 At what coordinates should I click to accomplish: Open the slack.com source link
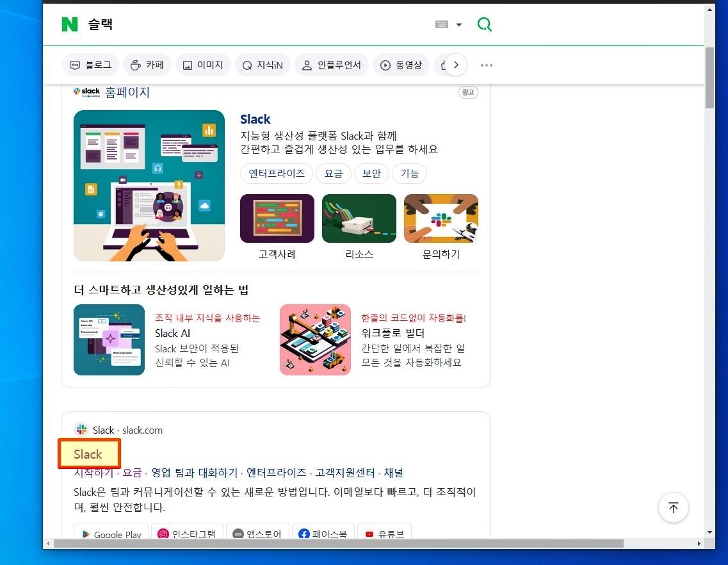tap(142, 430)
